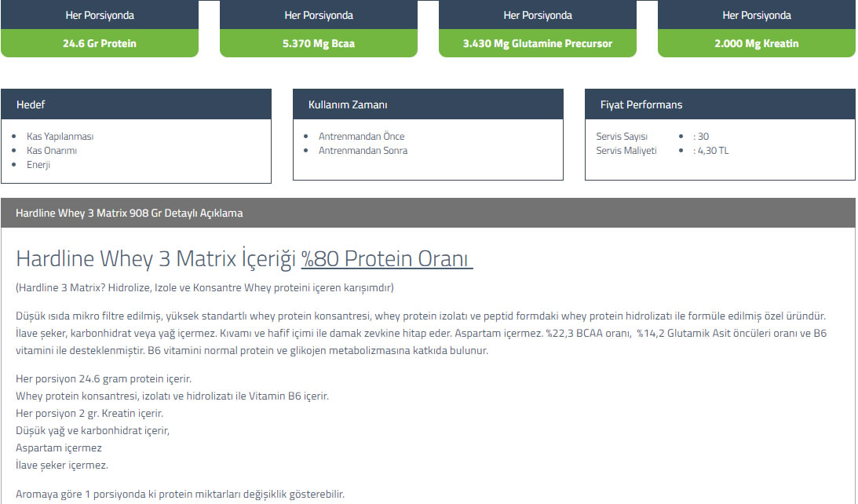Image resolution: width=858 pixels, height=504 pixels.
Task: Click the 5.370 Mg Bcaa green badge
Action: [319, 43]
